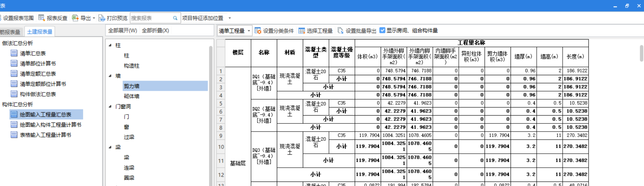Click the 报表反查 toolbar icon

pos(42,18)
